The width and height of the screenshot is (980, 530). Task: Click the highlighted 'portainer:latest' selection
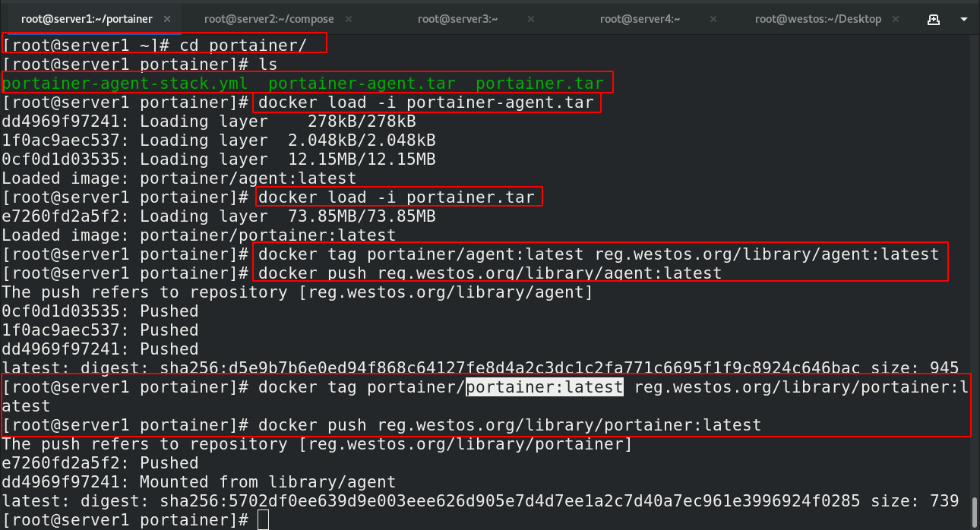(545, 386)
